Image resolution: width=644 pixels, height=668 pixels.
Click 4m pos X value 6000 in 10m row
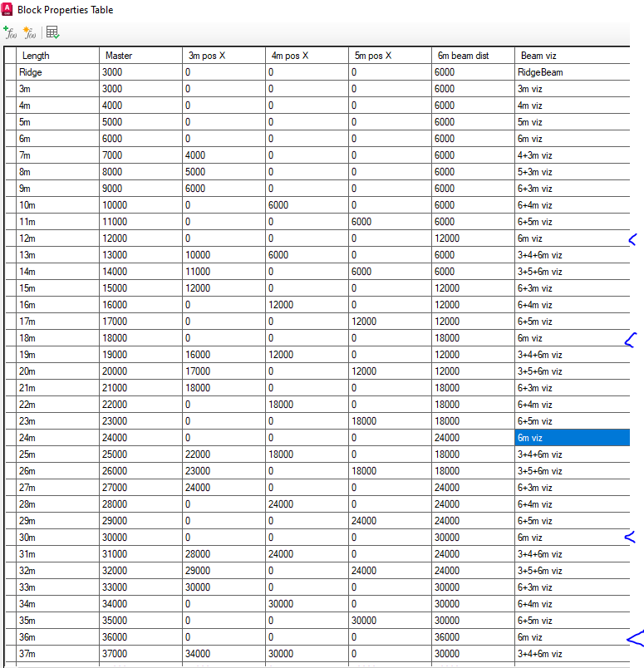click(307, 205)
